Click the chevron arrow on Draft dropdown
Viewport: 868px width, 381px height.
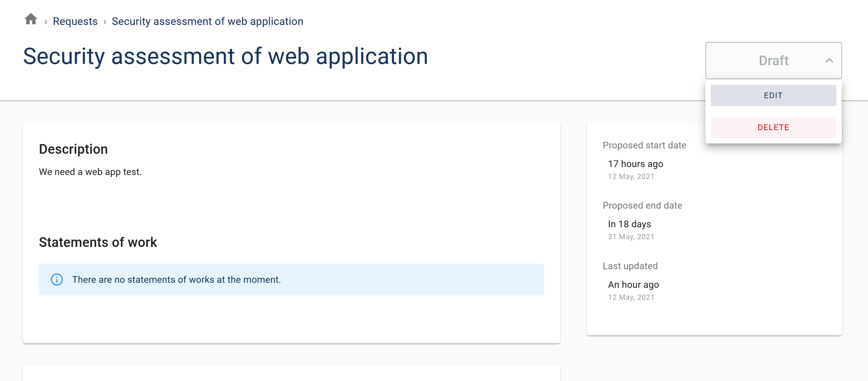[x=829, y=61]
